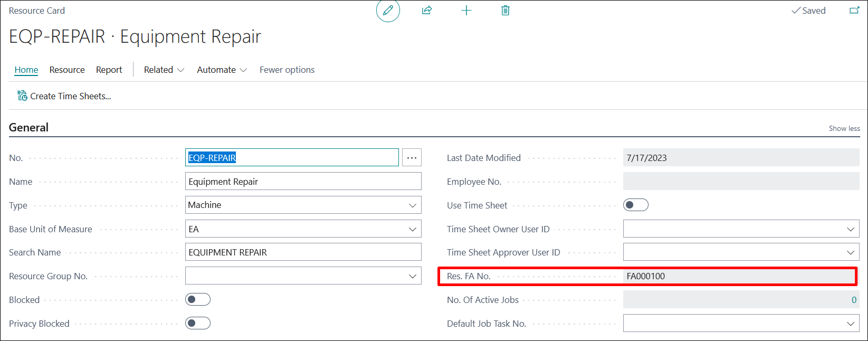Click the trash delete icon

(505, 11)
